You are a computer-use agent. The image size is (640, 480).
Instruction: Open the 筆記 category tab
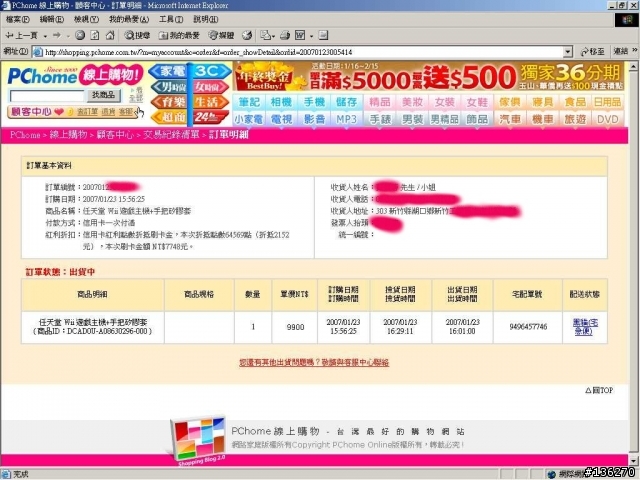(x=249, y=102)
